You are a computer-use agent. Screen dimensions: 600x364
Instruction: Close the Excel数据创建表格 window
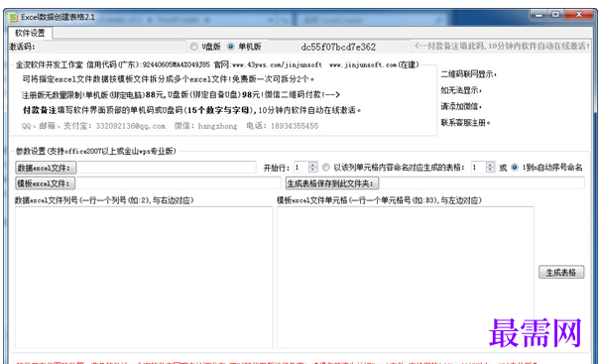(578, 15)
